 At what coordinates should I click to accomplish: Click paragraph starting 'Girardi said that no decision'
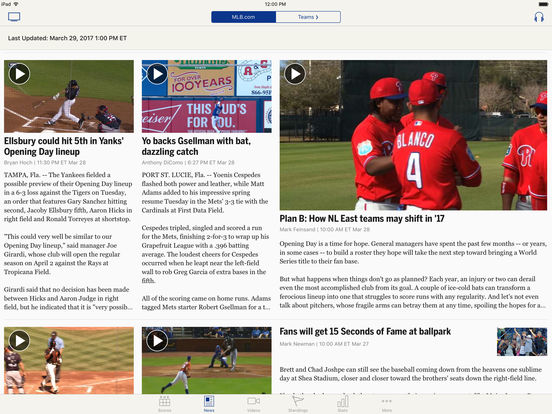(x=68, y=298)
